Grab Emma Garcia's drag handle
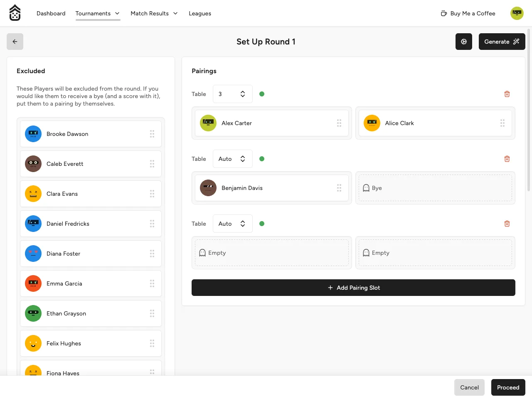Screen dimensions: 532x399 (152, 283)
